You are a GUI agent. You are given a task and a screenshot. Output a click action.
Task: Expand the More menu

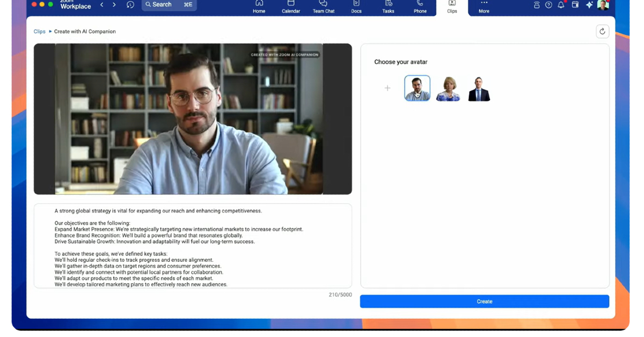coord(484,6)
